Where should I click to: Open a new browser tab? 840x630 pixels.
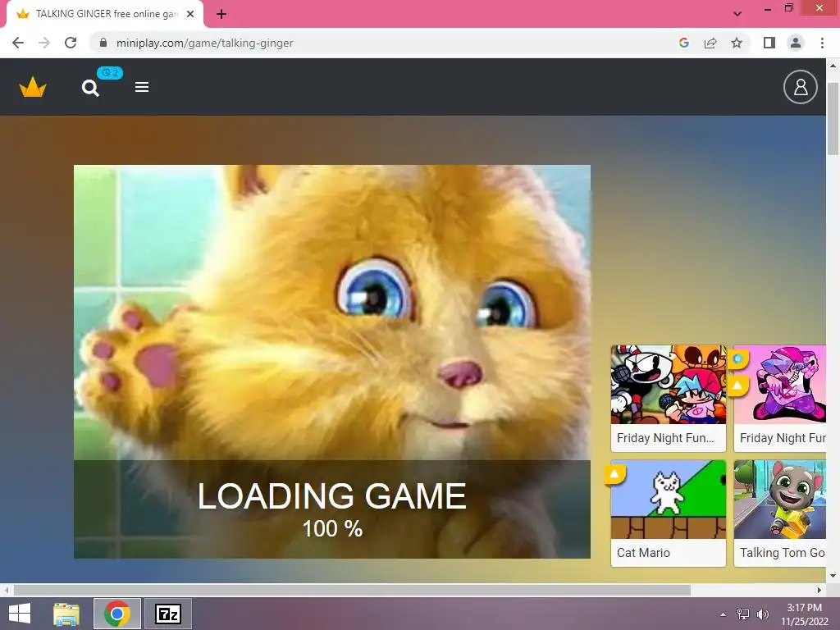[x=221, y=14]
